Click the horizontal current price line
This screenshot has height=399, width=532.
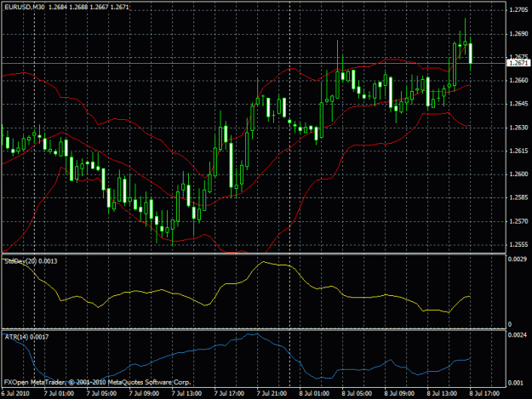point(253,63)
